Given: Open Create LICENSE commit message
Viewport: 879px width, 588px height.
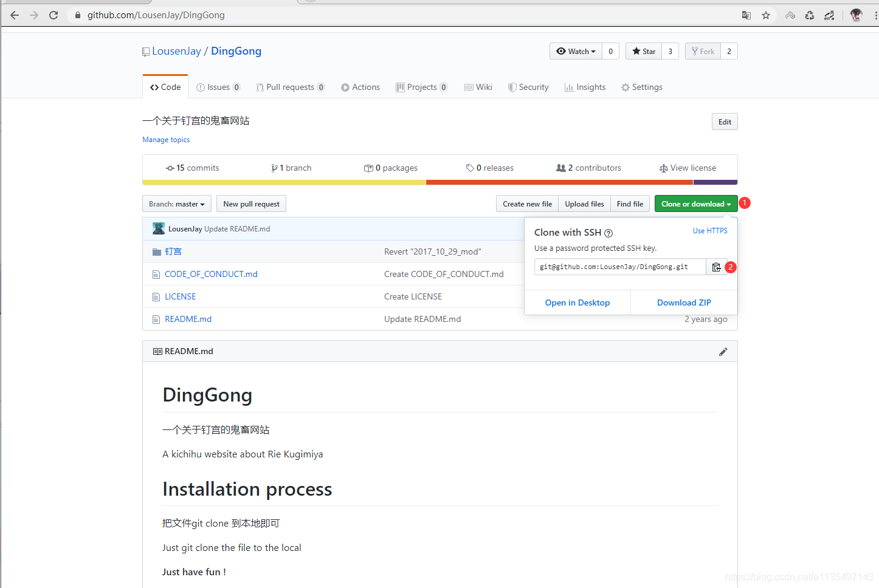Looking at the screenshot, I should click(x=413, y=296).
